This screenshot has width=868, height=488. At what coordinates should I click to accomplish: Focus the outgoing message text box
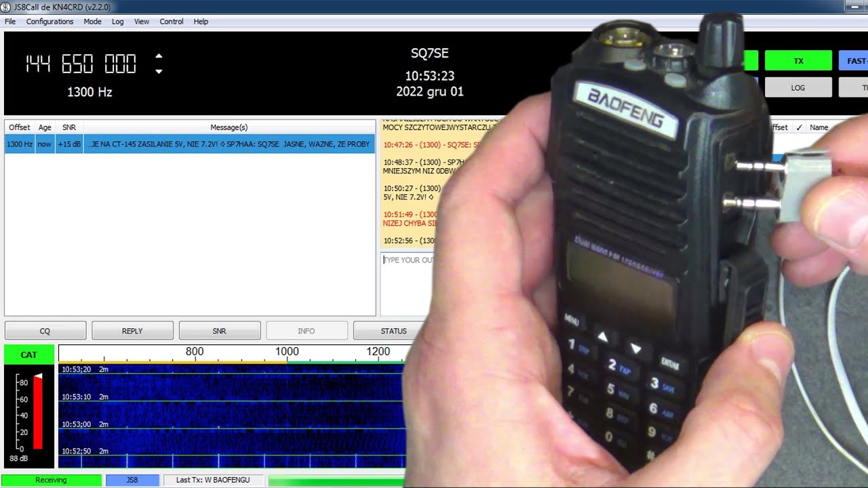[x=407, y=285]
